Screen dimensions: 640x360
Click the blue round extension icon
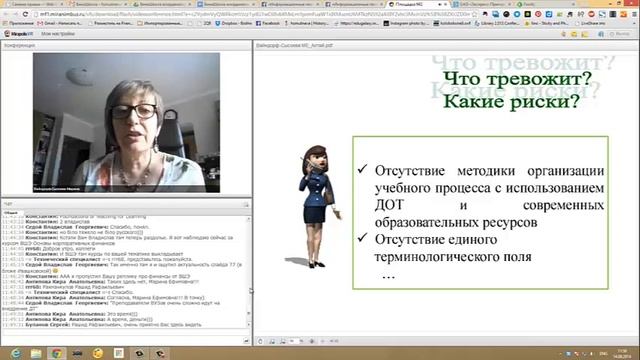(x=517, y=14)
